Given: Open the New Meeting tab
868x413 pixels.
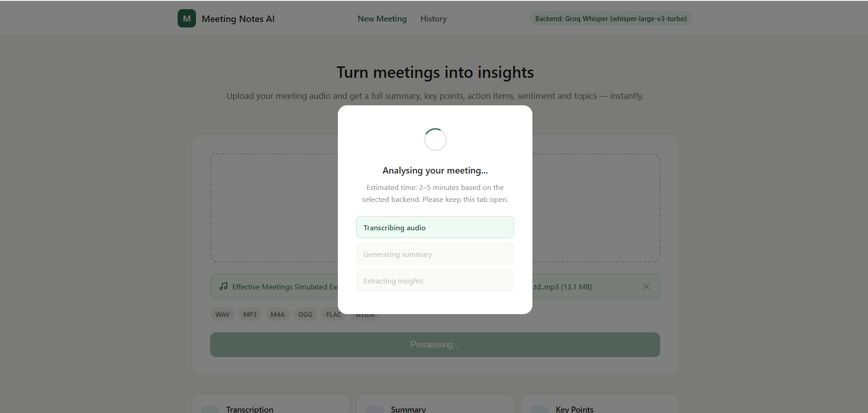Looking at the screenshot, I should point(382,19).
